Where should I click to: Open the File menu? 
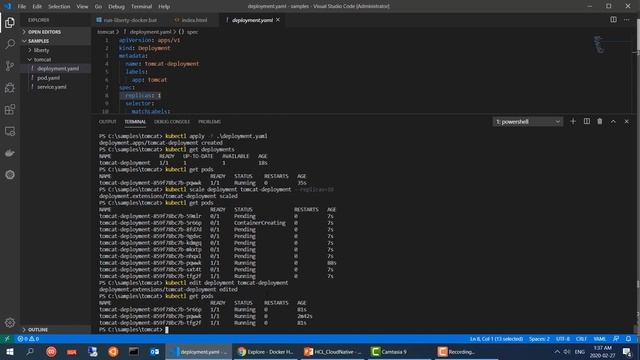[22, 6]
